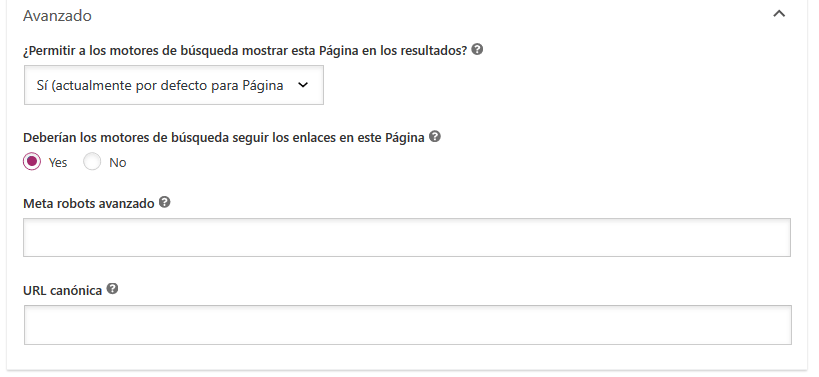Viewport: 819px width, 377px height.
Task: Focus the Meta robots avanzado input field
Action: (407, 238)
